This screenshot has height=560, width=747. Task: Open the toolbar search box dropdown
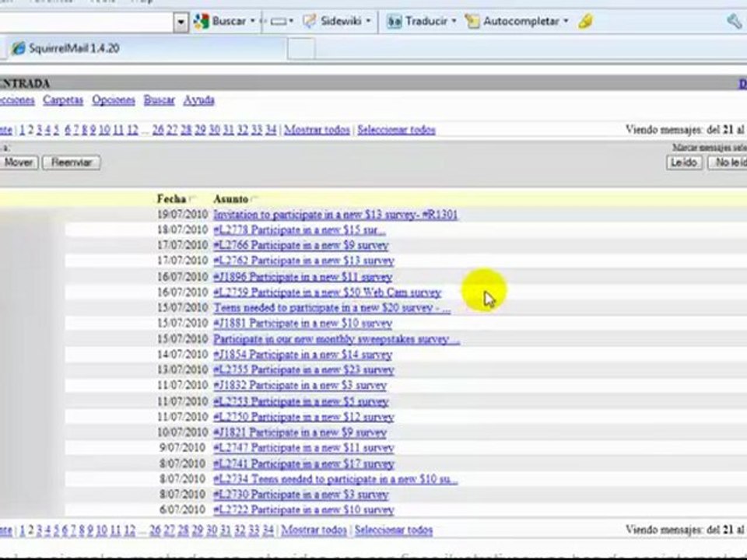click(181, 22)
